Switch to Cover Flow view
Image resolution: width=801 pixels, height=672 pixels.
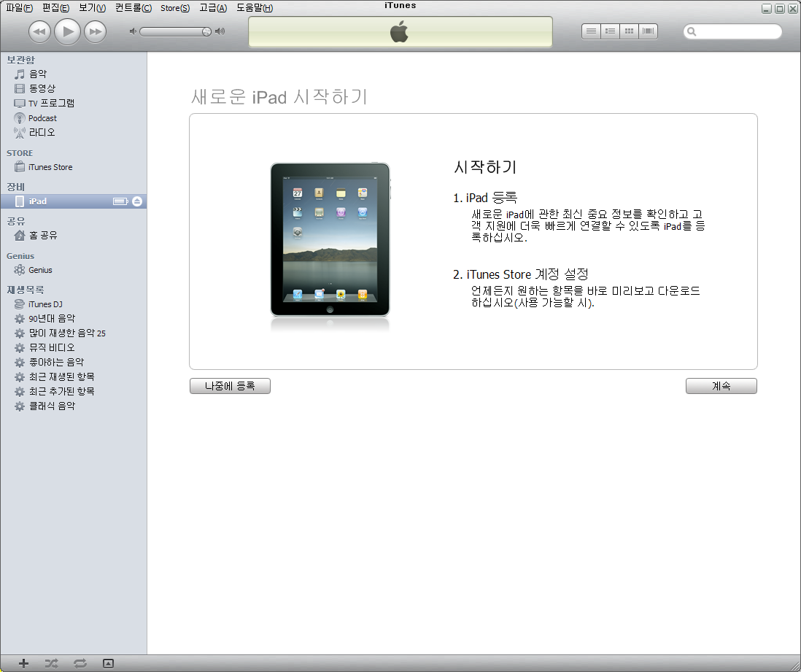tap(649, 31)
